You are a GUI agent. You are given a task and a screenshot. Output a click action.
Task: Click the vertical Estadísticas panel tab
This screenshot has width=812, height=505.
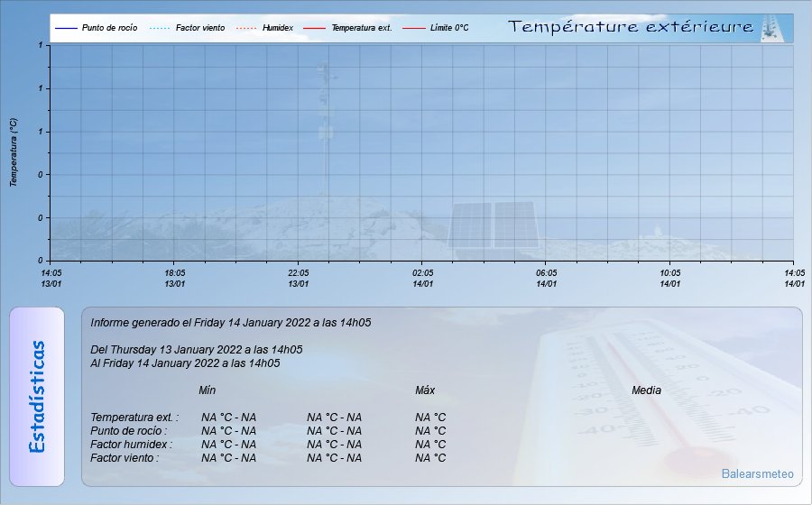pos(37,397)
